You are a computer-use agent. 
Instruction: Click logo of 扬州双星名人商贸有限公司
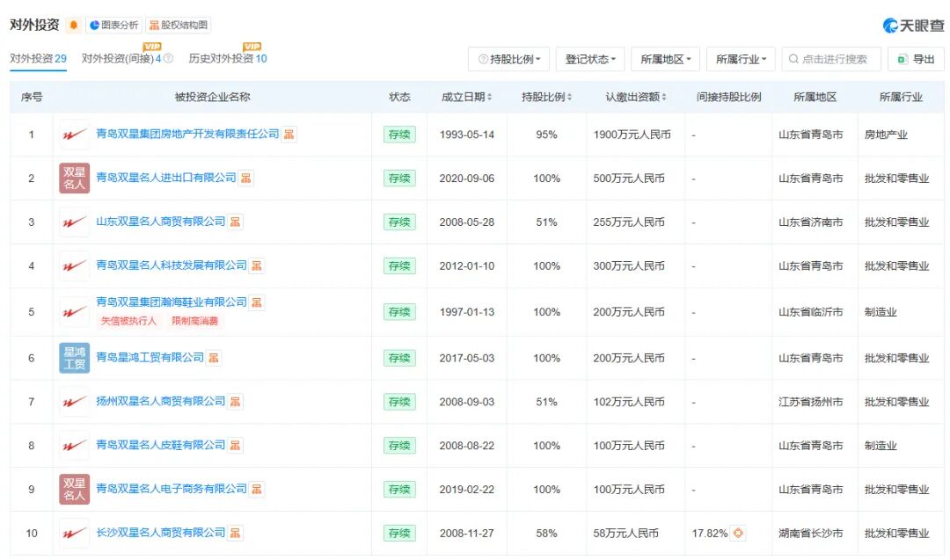[74, 402]
